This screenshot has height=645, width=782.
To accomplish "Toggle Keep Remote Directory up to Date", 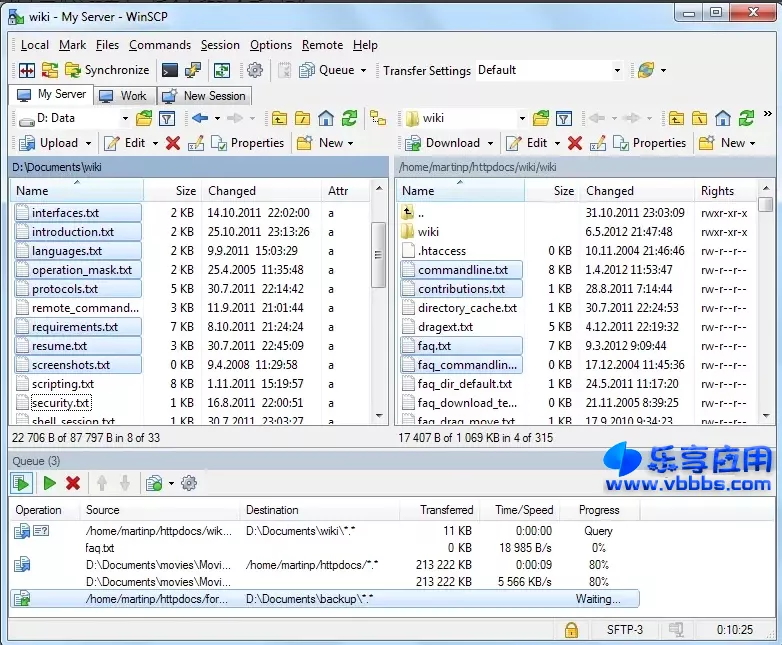I will pyautogui.click(x=221, y=70).
